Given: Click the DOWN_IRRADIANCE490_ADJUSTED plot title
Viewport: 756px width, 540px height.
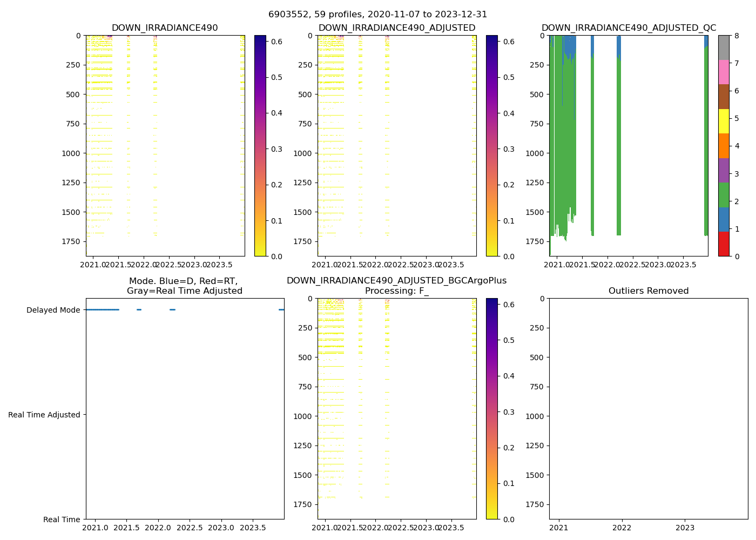Looking at the screenshot, I should (396, 28).
